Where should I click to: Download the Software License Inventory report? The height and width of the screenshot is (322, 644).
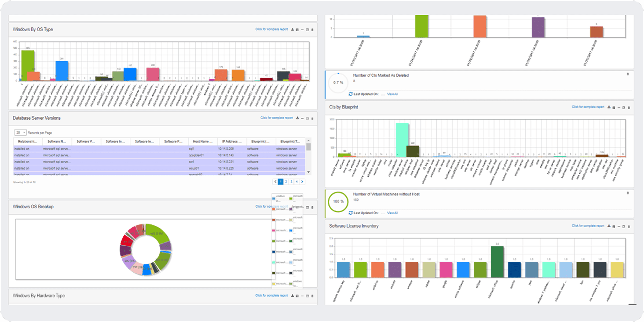(x=609, y=226)
